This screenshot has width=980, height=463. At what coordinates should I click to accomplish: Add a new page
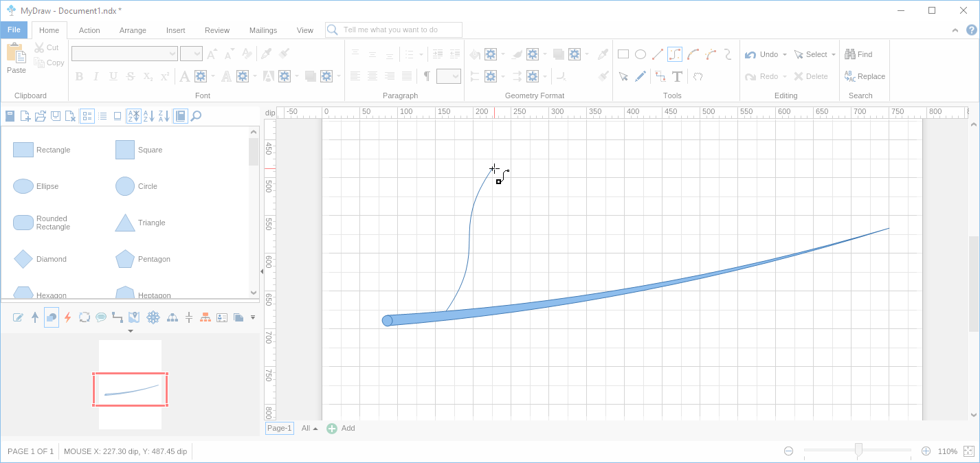click(341, 428)
